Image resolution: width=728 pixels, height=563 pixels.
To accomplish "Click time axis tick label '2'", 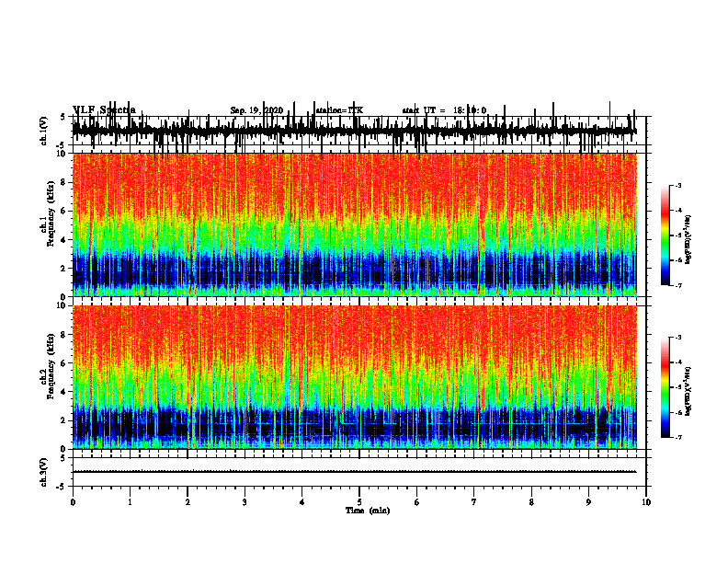I will click(x=188, y=502).
